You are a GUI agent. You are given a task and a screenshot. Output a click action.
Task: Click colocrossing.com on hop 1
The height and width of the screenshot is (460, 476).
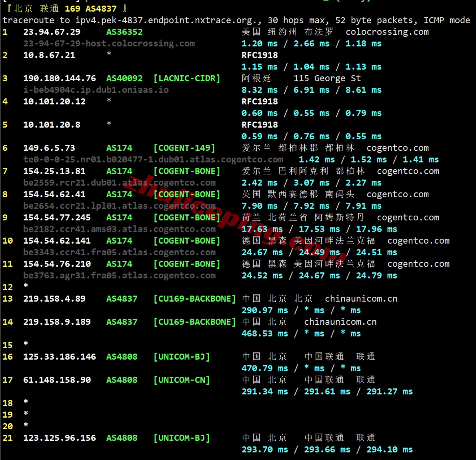[x=387, y=32]
